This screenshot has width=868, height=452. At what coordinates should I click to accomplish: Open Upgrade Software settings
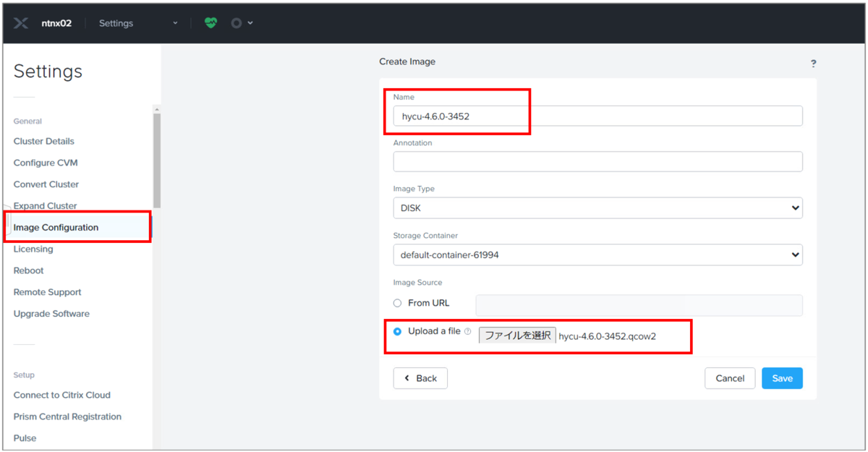(x=51, y=314)
